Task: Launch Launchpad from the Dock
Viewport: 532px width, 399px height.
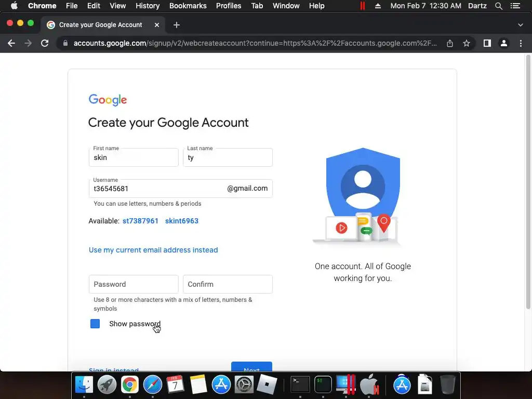Action: 107,385
